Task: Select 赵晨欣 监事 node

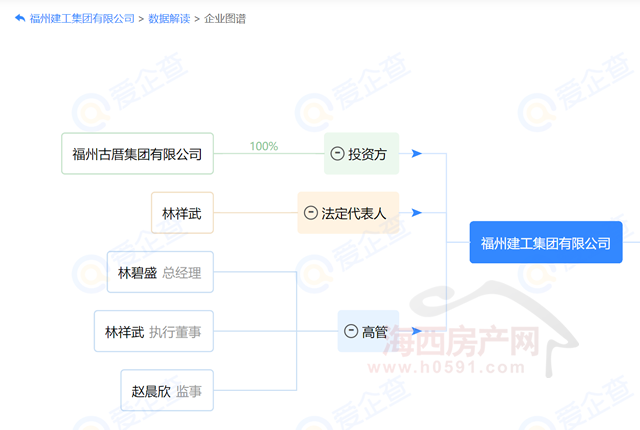Action: coord(167,390)
